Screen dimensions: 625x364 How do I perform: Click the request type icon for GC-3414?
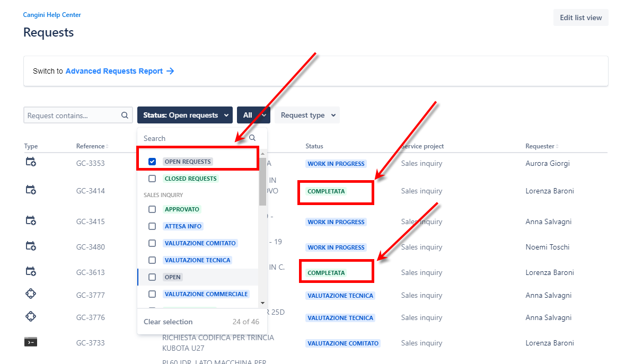click(31, 190)
